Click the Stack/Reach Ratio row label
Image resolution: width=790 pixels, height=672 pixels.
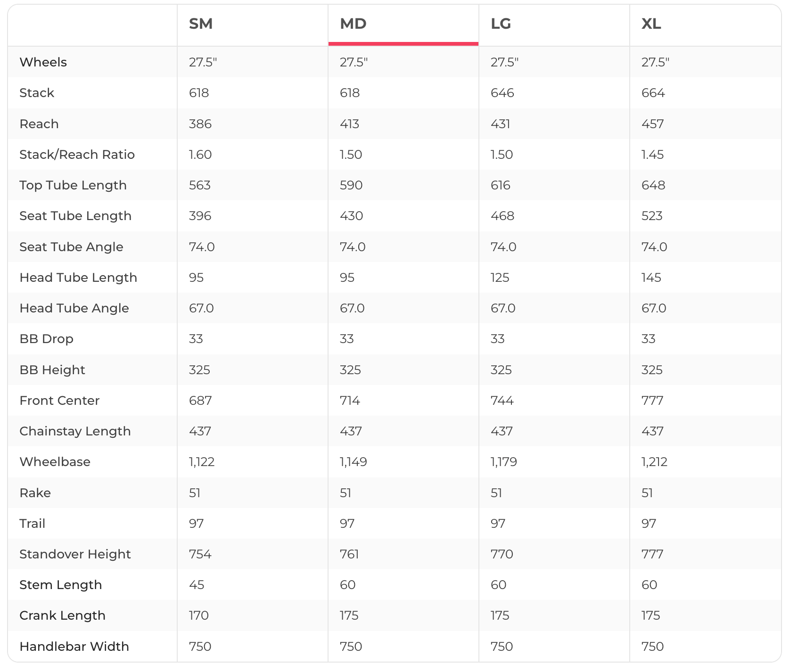coord(77,155)
